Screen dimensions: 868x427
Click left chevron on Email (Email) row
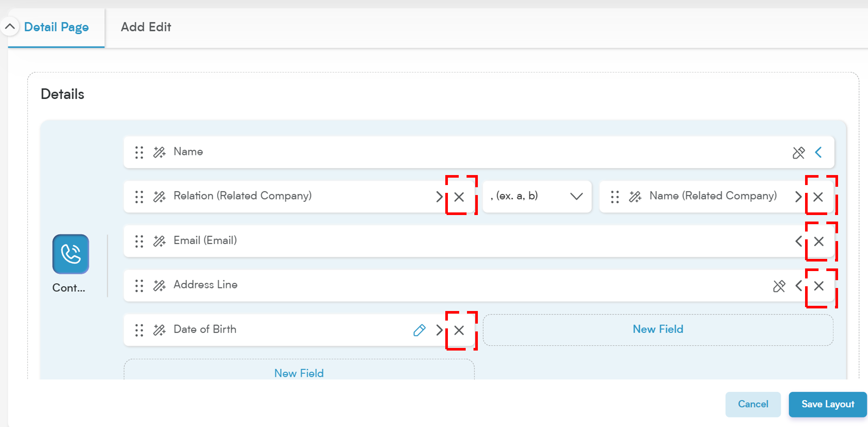click(x=799, y=241)
